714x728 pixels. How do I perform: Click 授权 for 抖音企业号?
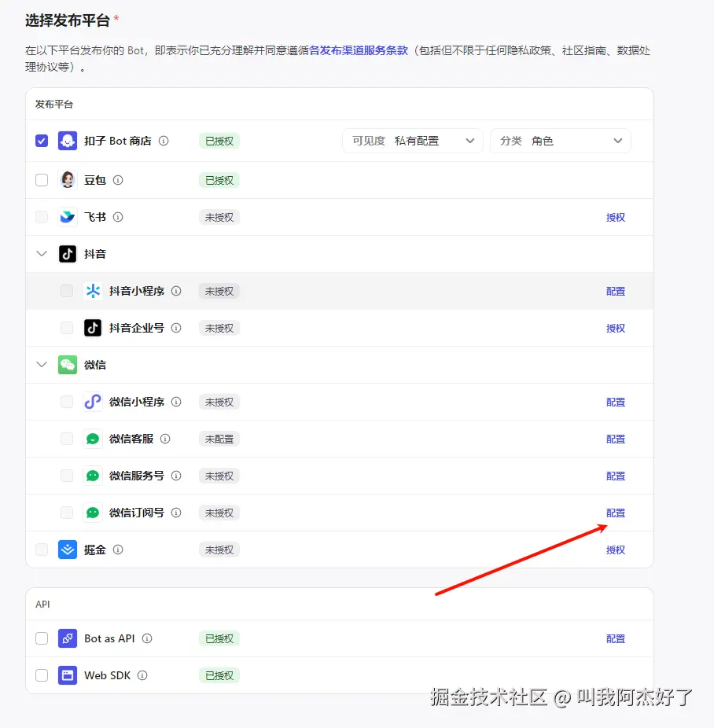[x=616, y=329]
